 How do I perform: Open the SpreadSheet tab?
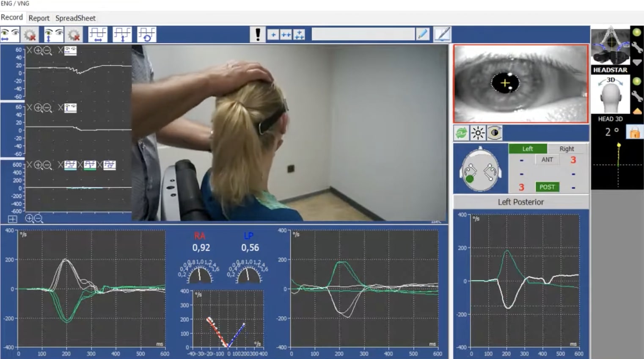click(x=76, y=18)
